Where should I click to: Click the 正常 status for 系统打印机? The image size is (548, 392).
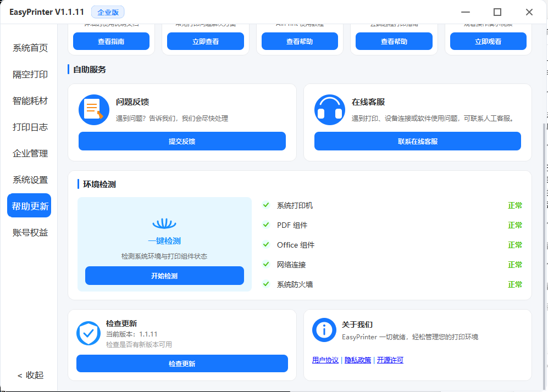click(x=515, y=205)
